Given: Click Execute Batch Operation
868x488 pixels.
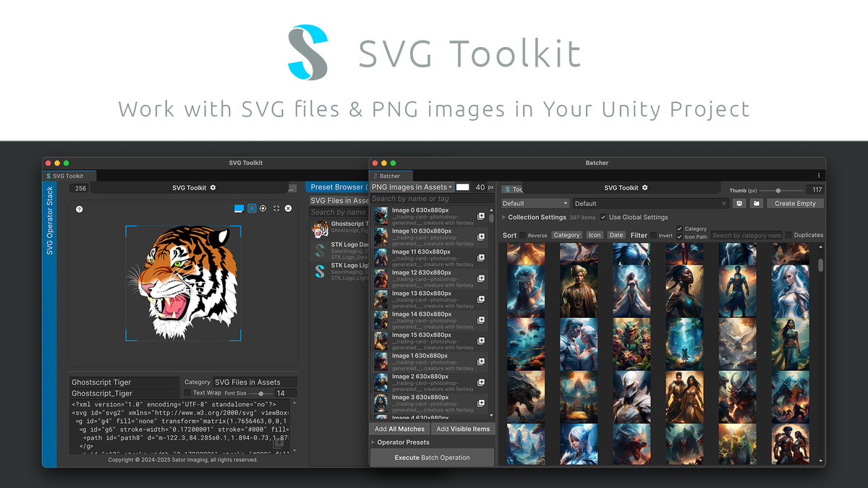Looking at the screenshot, I should pyautogui.click(x=432, y=458).
